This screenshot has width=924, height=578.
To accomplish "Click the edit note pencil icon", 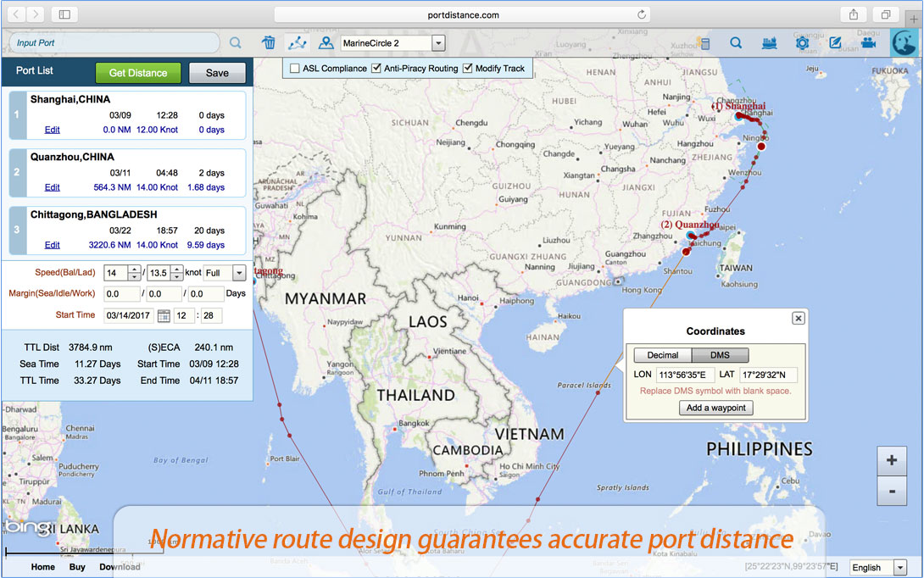I will click(835, 43).
